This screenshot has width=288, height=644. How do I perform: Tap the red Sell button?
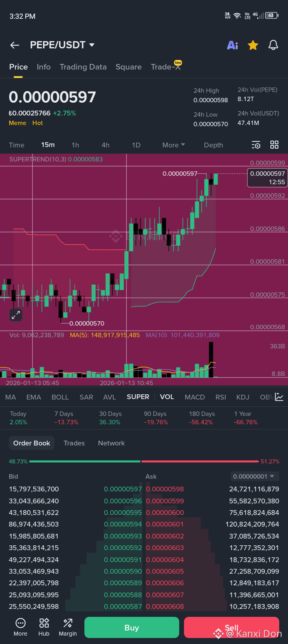click(231, 628)
